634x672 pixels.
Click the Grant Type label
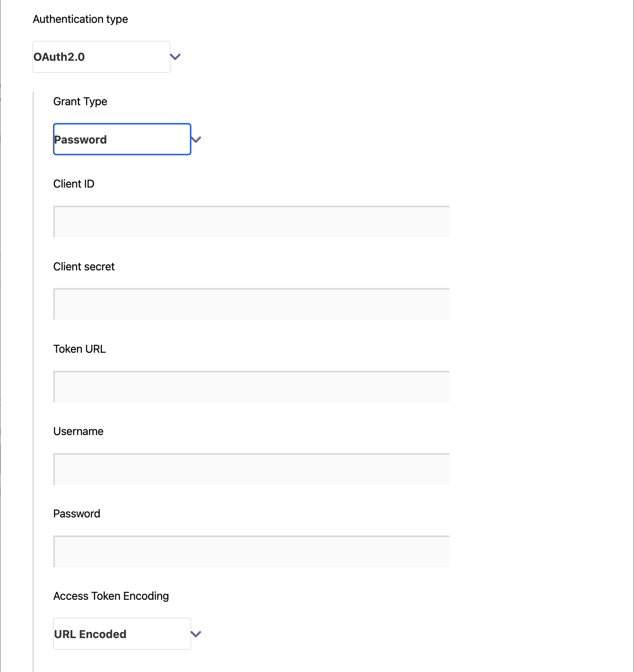pos(80,101)
